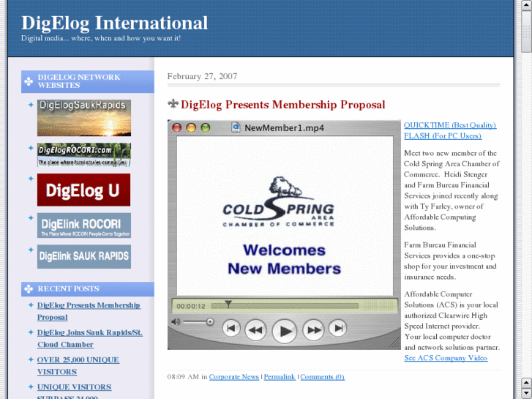Click the 00:00:12 time display
Viewport: 532px width, 399px height.
pos(191,306)
